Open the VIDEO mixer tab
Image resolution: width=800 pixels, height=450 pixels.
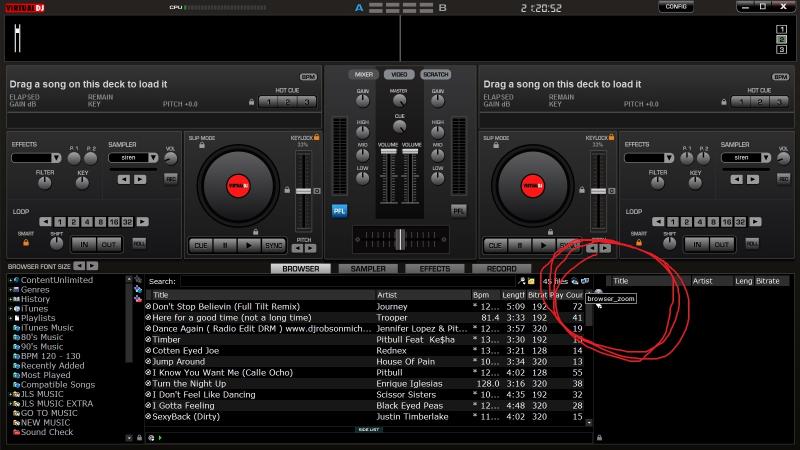[399, 74]
